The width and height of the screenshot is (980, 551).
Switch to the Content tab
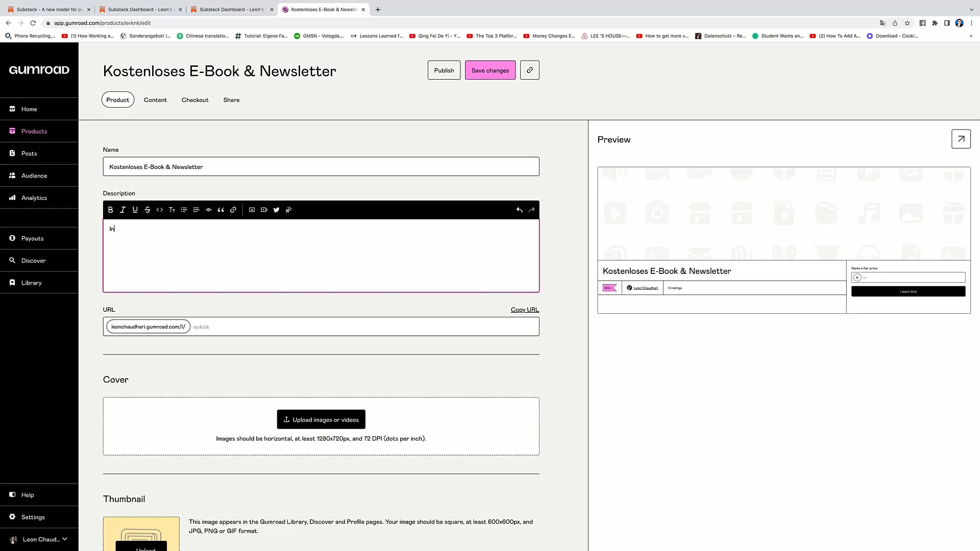click(155, 100)
